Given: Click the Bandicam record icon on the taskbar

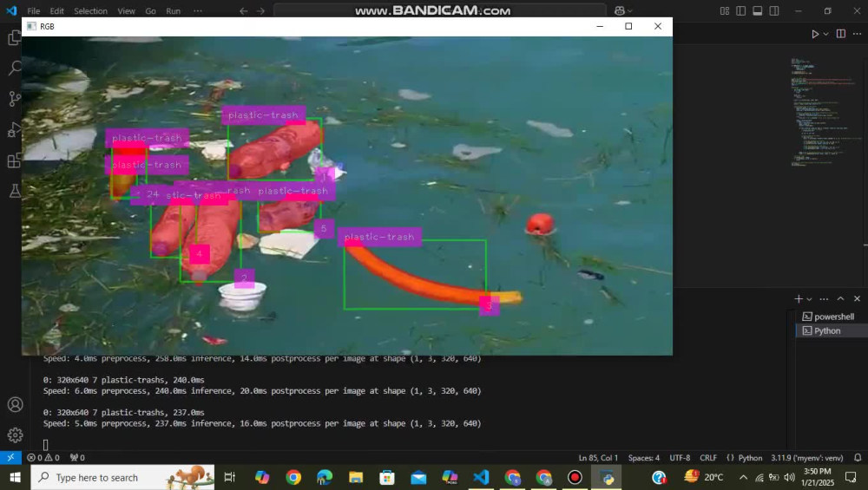Looking at the screenshot, I should point(575,477).
